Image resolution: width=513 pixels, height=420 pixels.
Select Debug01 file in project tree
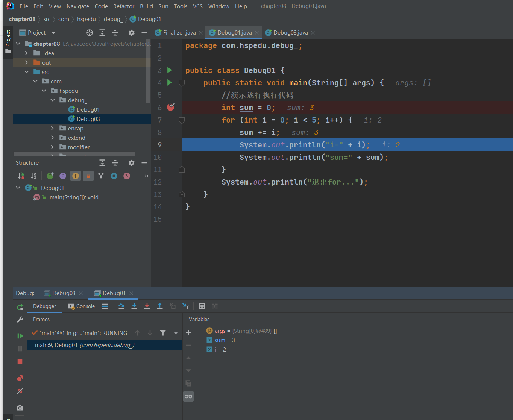(x=88, y=109)
